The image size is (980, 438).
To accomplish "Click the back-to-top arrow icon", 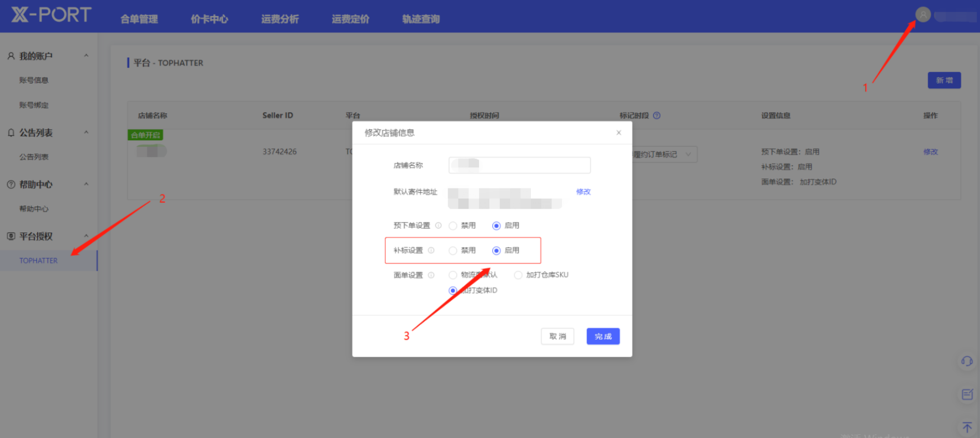I will tap(967, 428).
